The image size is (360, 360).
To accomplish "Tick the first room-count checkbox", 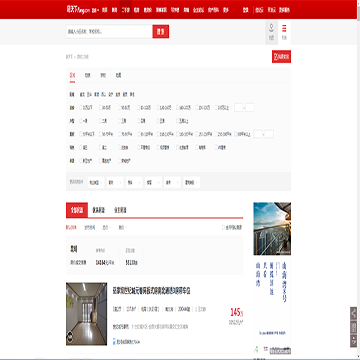I will point(80,121).
